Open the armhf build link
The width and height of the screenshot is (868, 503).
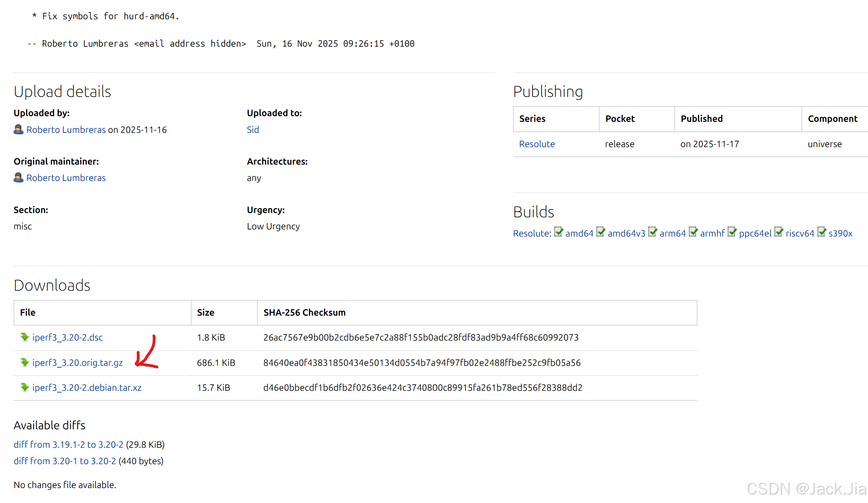(x=712, y=233)
